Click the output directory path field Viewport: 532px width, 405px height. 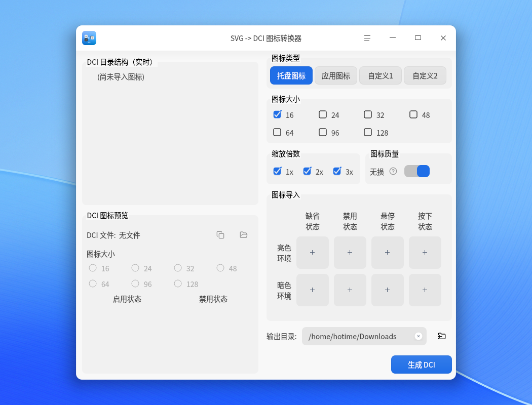[x=364, y=336]
